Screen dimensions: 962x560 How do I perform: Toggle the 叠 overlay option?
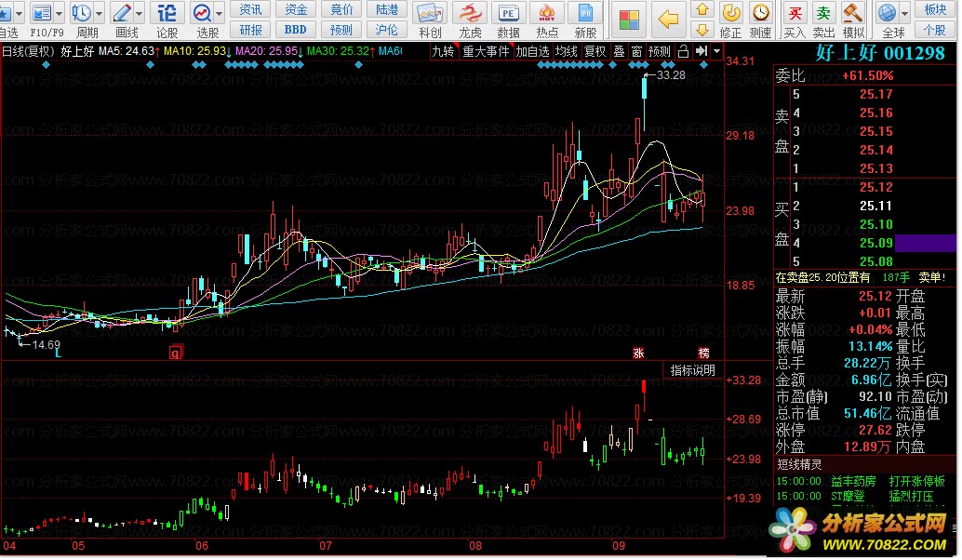[619, 51]
